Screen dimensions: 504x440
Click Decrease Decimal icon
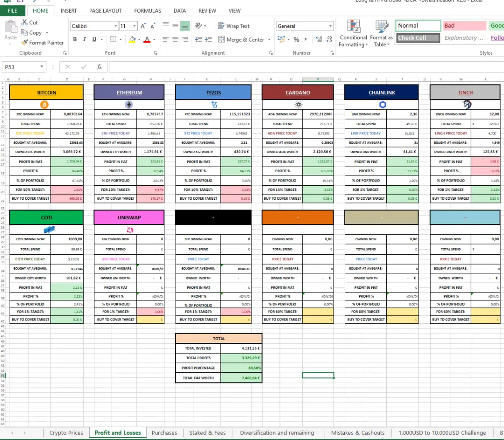tap(329, 39)
